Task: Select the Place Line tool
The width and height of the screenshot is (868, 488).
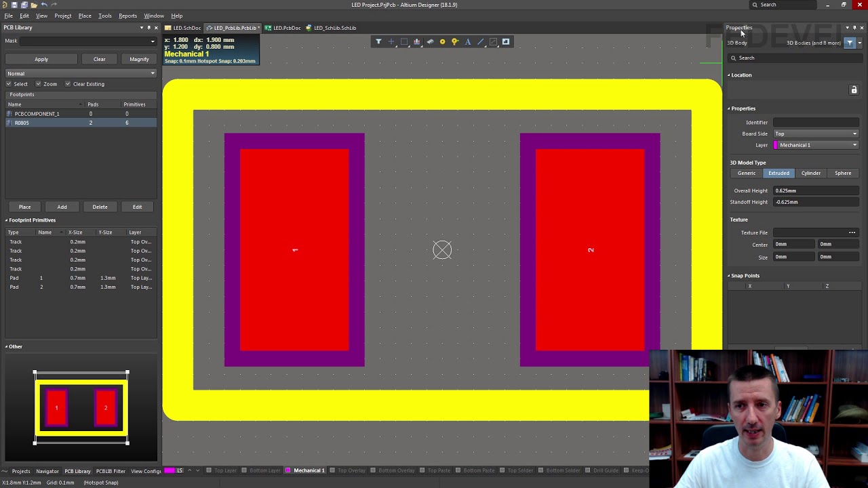Action: [x=481, y=42]
